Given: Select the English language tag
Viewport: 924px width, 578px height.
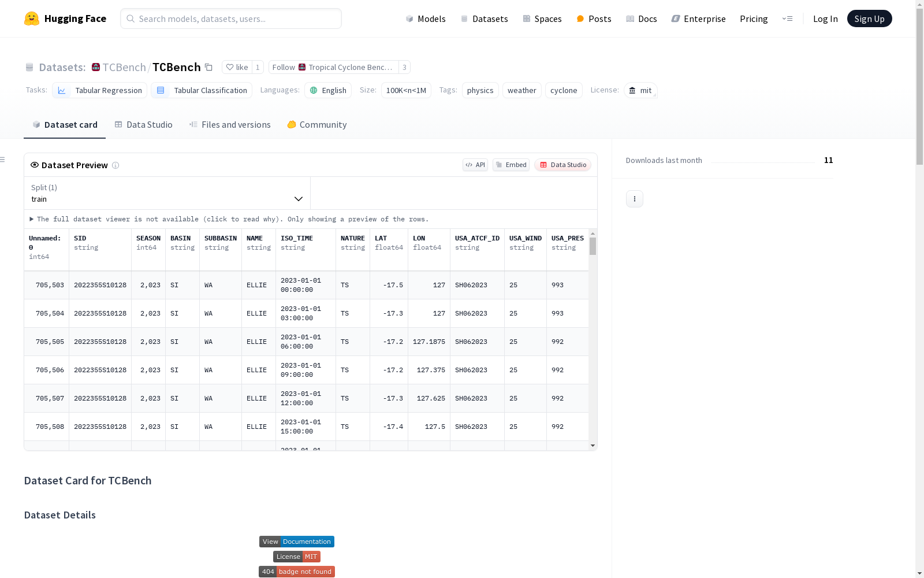Looking at the screenshot, I should [328, 90].
